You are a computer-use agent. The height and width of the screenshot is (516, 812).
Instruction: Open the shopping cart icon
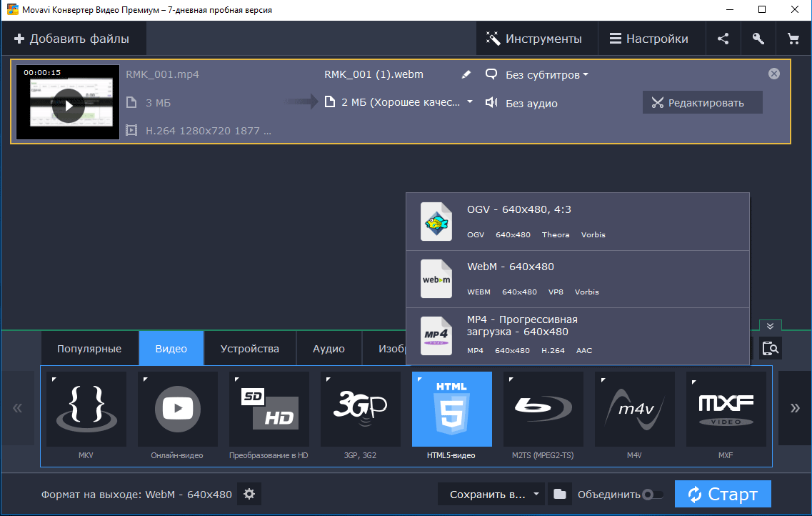click(x=793, y=39)
